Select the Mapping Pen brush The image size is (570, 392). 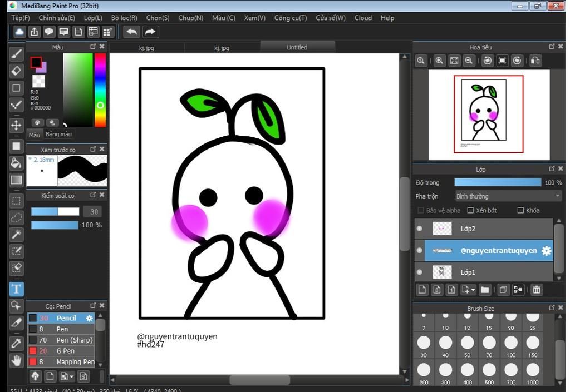tap(61, 362)
